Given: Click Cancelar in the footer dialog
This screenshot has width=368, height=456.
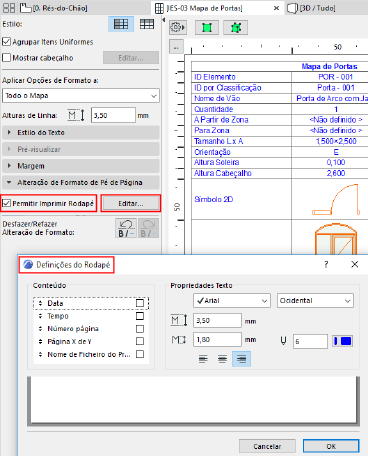Looking at the screenshot, I should (x=267, y=446).
